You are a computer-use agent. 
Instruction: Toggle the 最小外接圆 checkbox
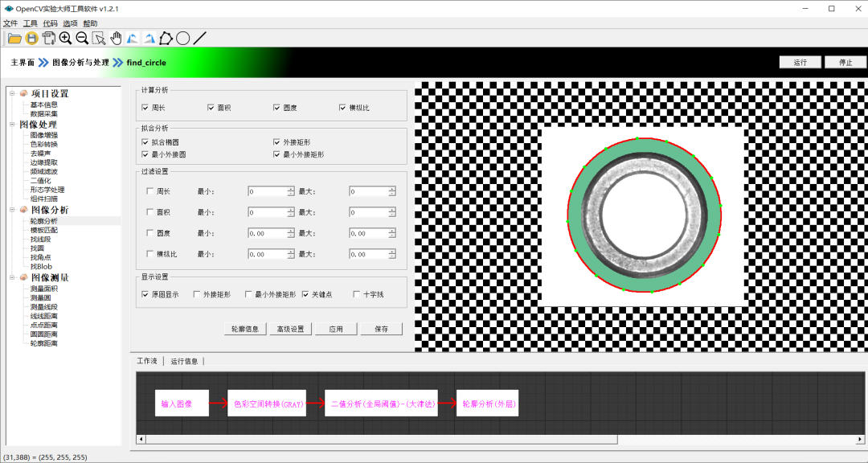tap(145, 155)
